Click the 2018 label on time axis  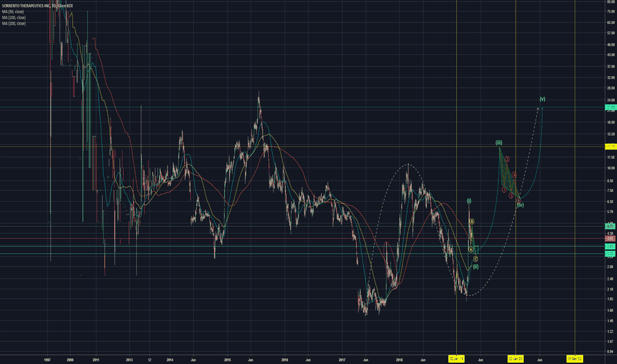pos(399,359)
